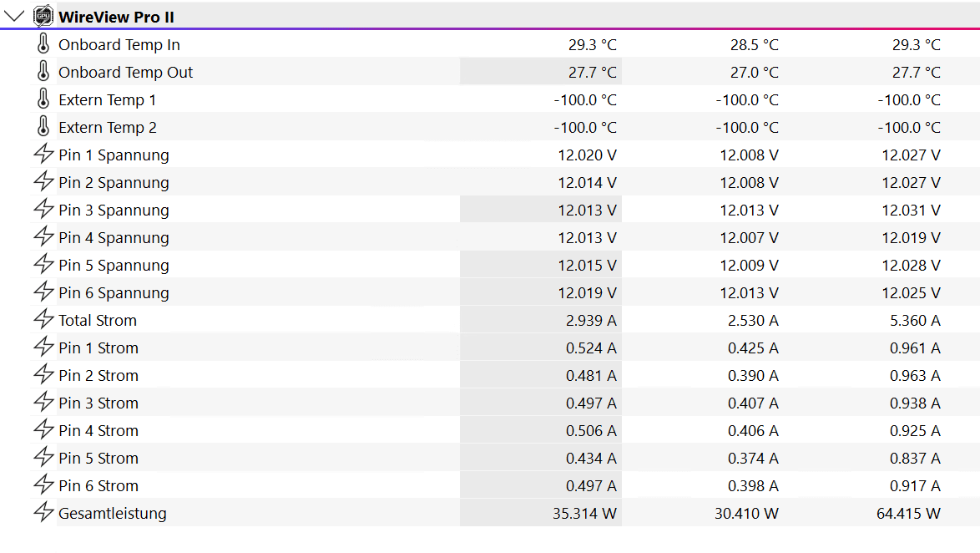Click the Pin 4 Spannung current value 12.013 V
The image size is (980, 553).
(x=587, y=237)
